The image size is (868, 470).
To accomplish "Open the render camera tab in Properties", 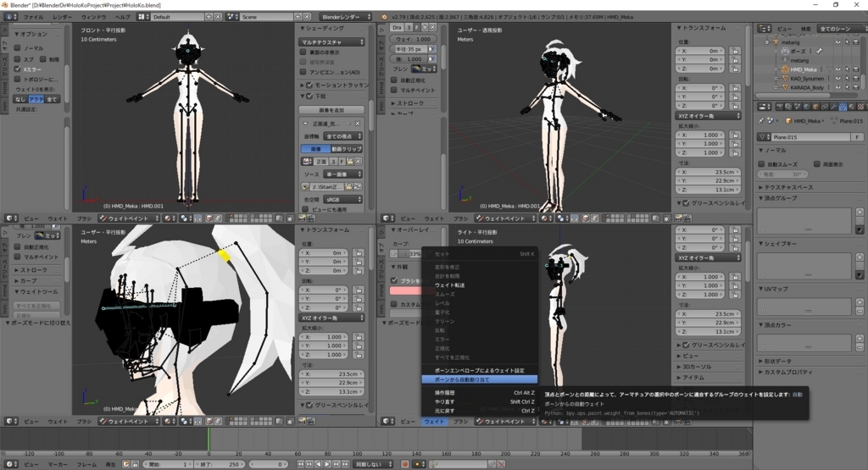I will (x=780, y=107).
